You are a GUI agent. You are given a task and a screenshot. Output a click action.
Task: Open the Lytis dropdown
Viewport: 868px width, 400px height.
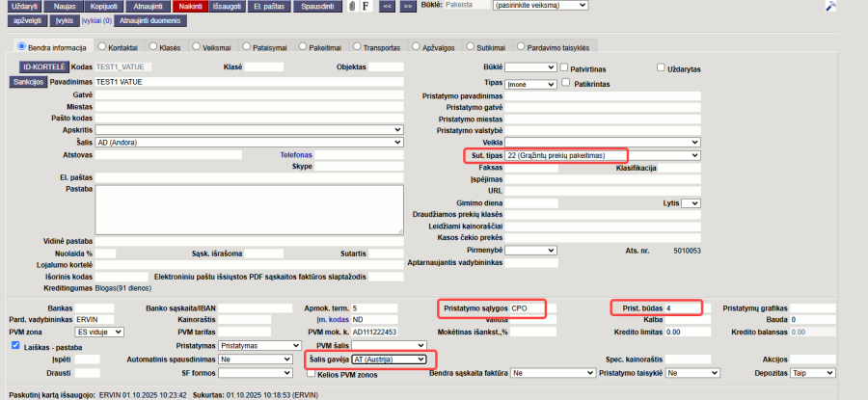[691, 203]
